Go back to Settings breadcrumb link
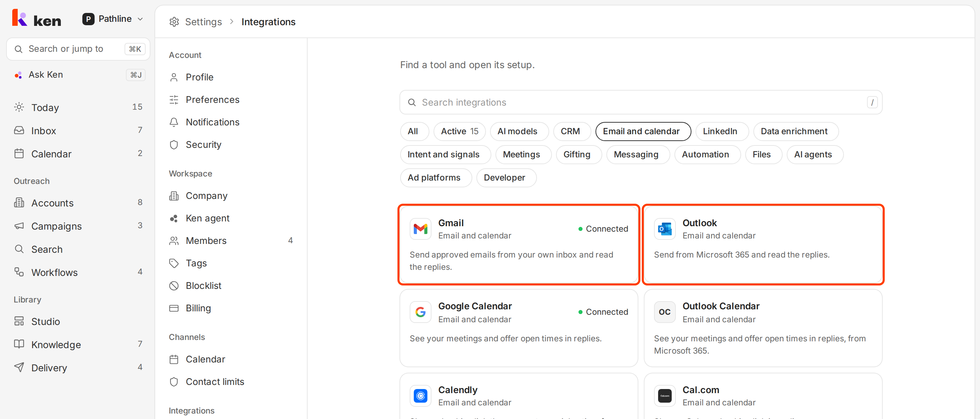Image resolution: width=980 pixels, height=419 pixels. tap(203, 22)
